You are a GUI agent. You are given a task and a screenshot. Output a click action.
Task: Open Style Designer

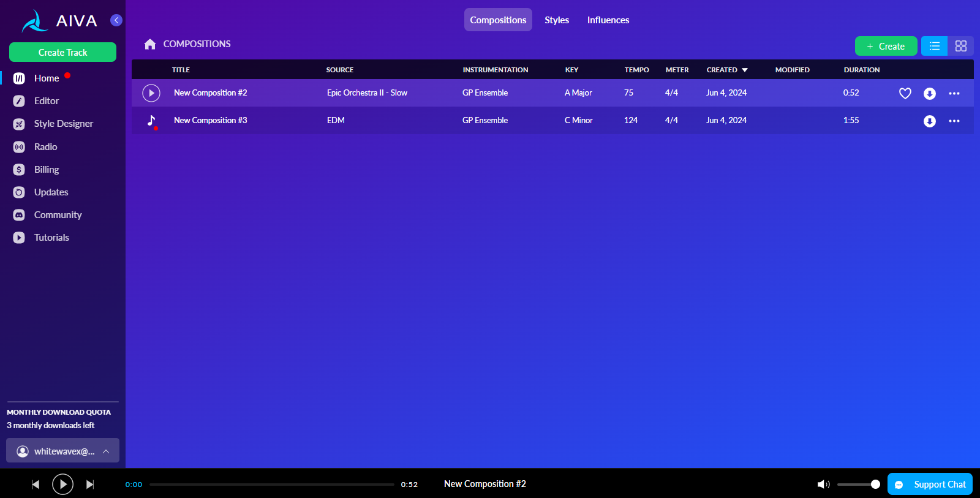click(x=64, y=124)
